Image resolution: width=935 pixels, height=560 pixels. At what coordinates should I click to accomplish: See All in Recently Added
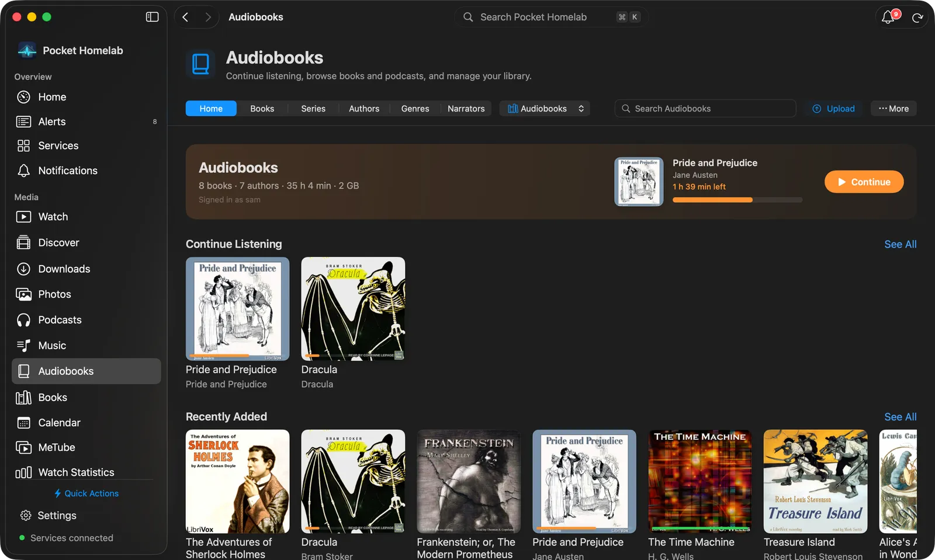(x=900, y=417)
